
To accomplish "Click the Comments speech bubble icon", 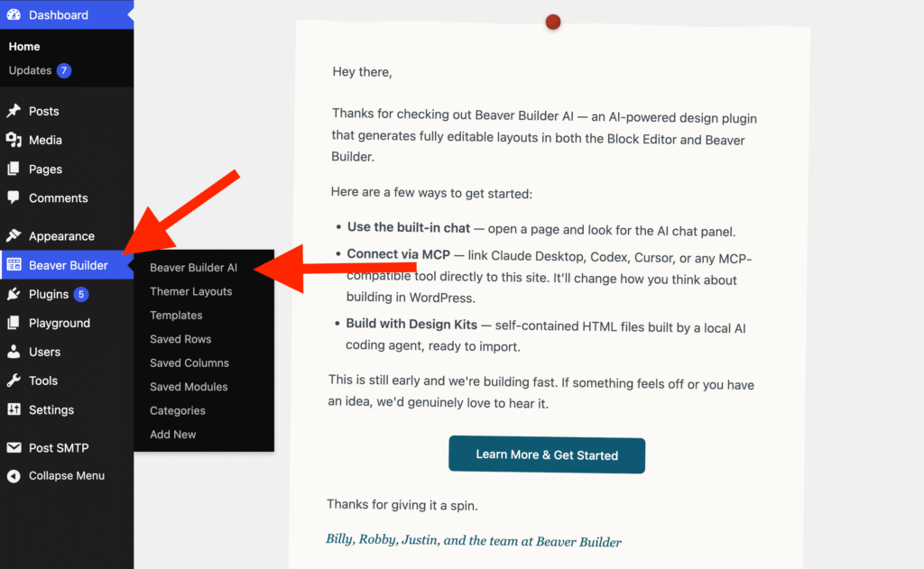I will (x=14, y=197).
